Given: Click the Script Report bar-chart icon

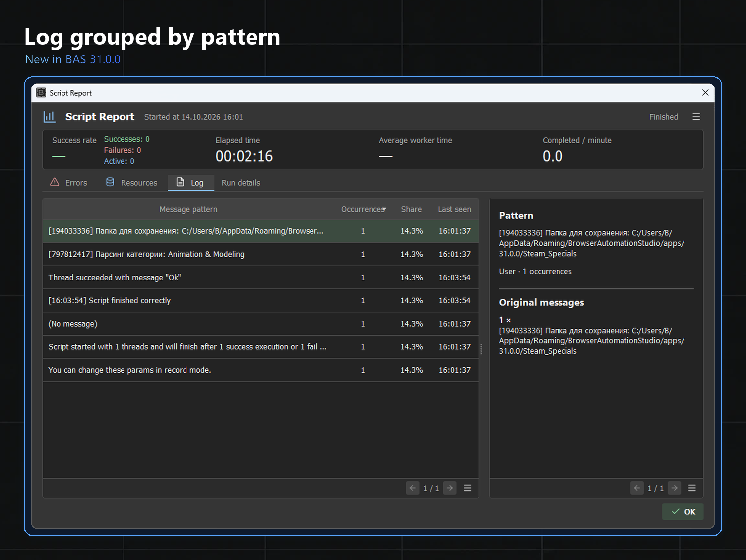Looking at the screenshot, I should (49, 116).
